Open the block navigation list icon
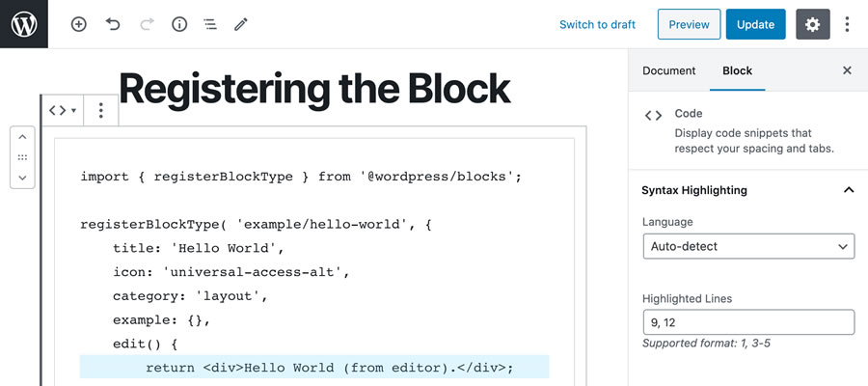This screenshot has width=868, height=386. 209,24
